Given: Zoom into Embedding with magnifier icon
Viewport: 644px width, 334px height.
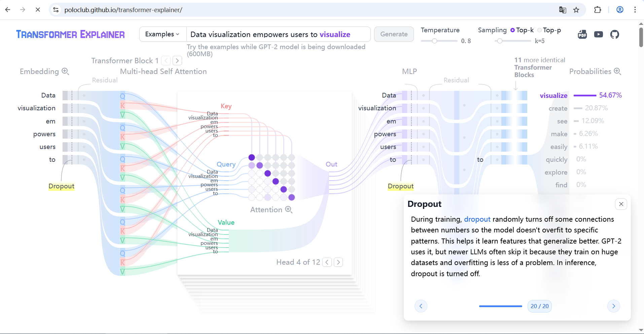Looking at the screenshot, I should pyautogui.click(x=66, y=71).
